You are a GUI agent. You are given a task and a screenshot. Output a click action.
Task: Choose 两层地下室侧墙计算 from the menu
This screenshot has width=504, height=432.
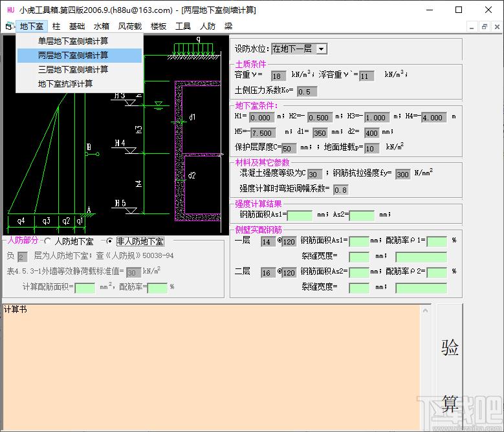tap(80, 55)
